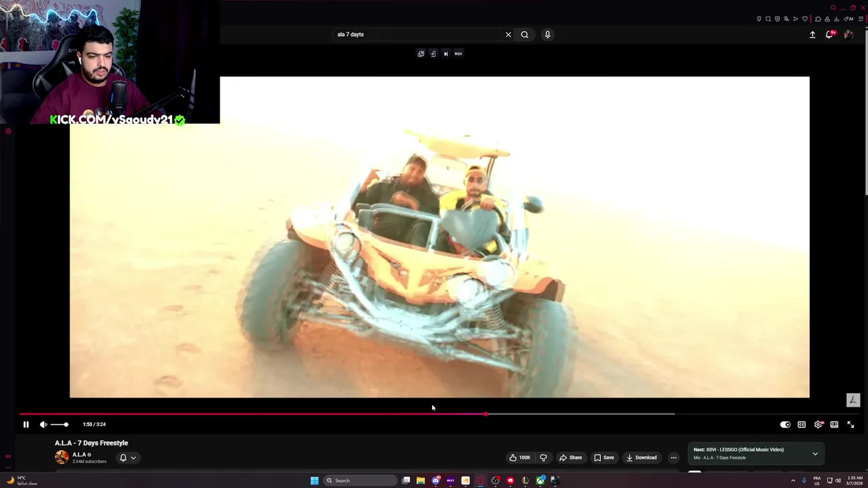Click the Windows taskbar Search box

(x=360, y=481)
